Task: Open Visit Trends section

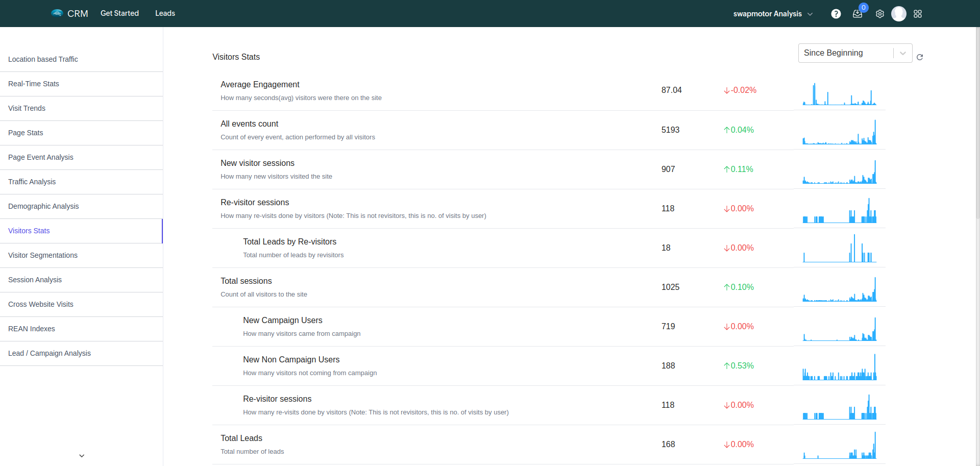Action: point(82,108)
